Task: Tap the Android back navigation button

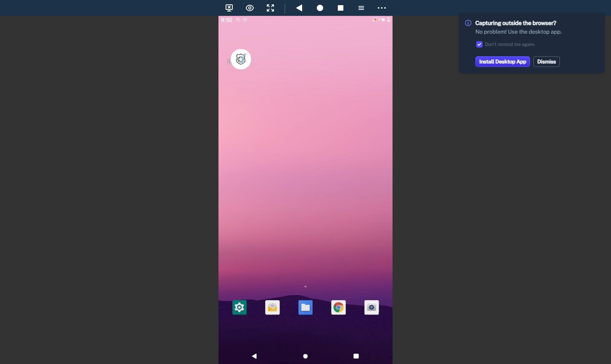Action: click(255, 356)
